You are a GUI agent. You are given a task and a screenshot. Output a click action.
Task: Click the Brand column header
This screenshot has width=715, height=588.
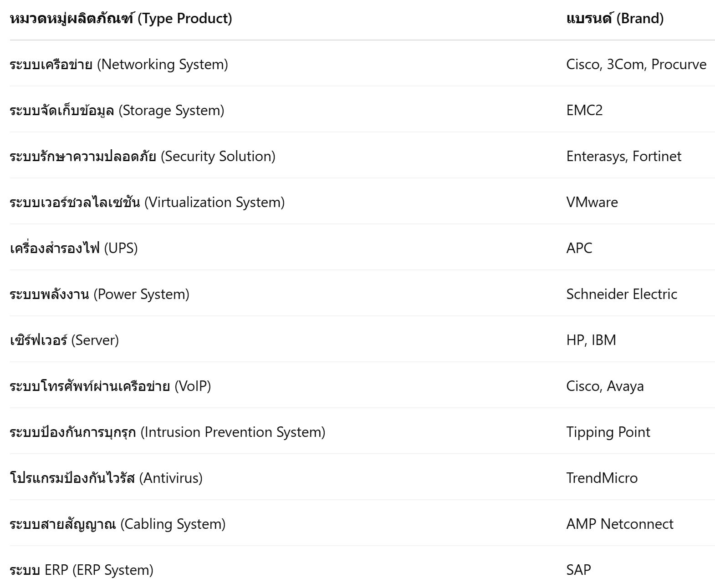click(614, 19)
